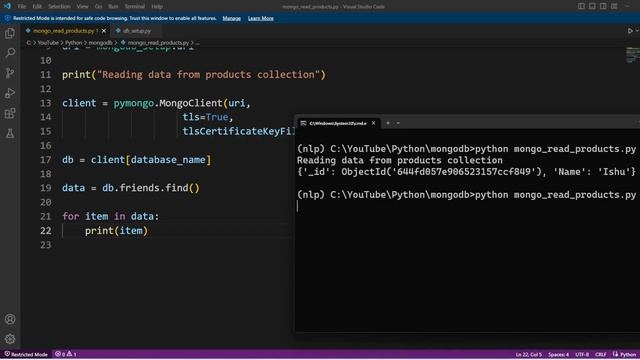
Task: Open the Selection menu
Action: (59, 7)
